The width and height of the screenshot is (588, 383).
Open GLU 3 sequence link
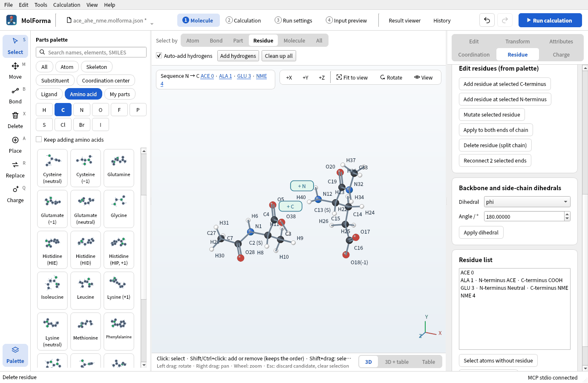244,76
